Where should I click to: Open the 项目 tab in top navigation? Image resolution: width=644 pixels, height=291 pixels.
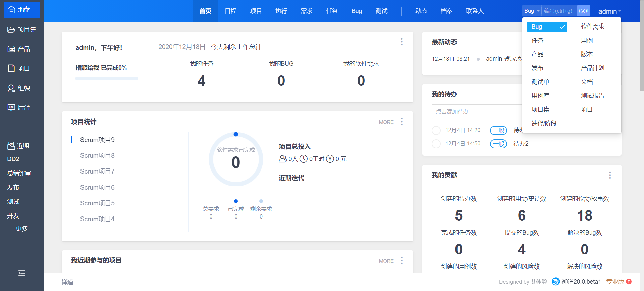(256, 11)
